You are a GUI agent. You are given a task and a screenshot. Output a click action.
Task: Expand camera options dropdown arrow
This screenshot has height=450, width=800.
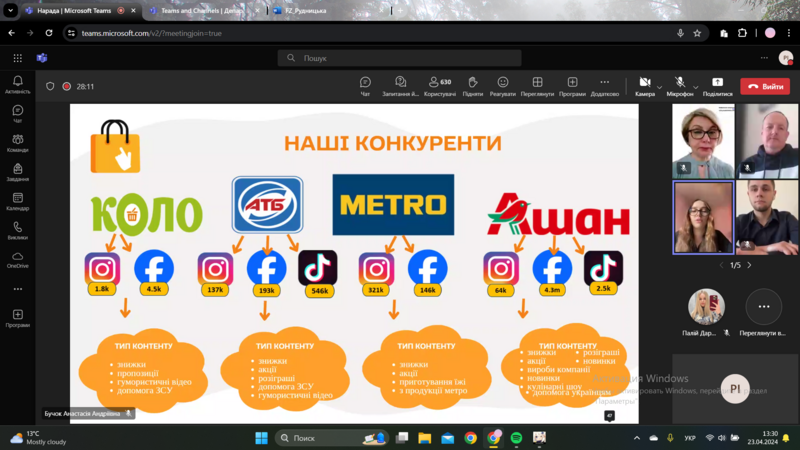pos(659,87)
